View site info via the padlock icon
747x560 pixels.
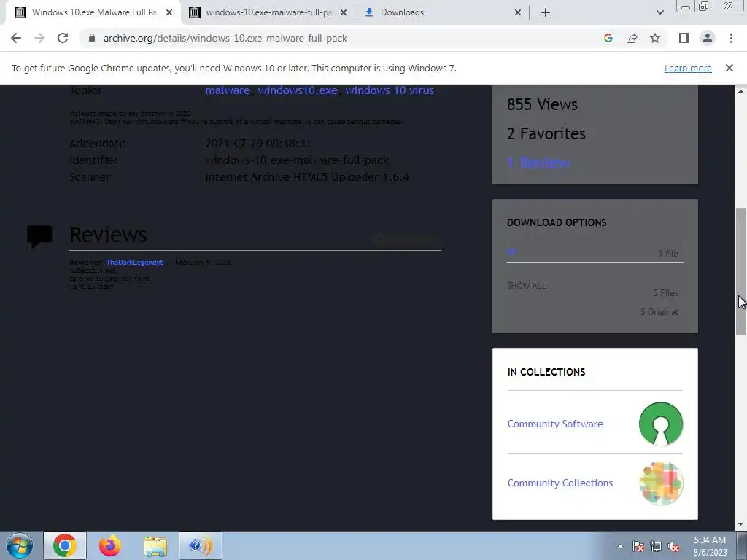tap(92, 38)
